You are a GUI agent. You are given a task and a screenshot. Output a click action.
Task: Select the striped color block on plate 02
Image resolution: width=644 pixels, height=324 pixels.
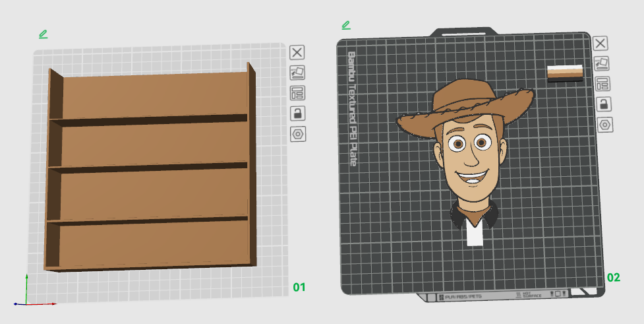coord(565,73)
